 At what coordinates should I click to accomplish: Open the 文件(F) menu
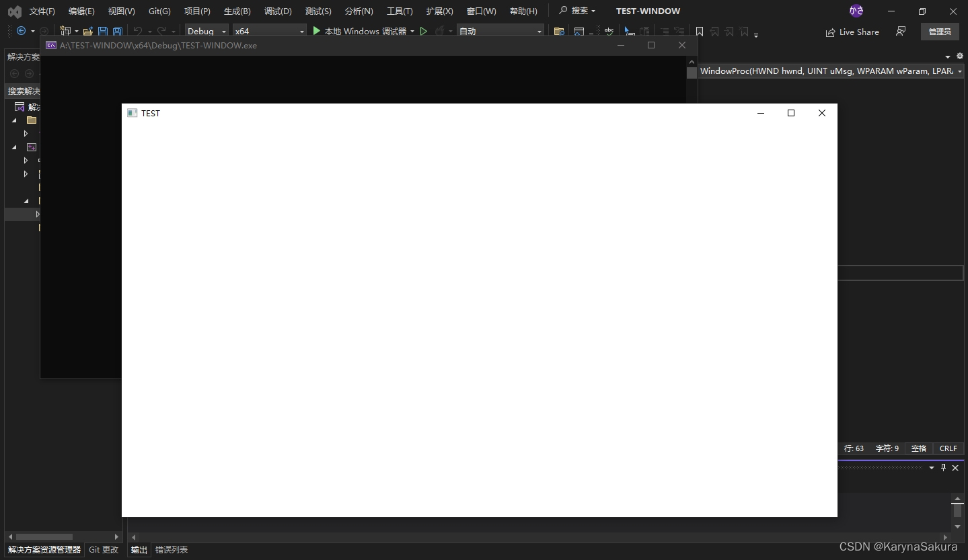tap(42, 11)
